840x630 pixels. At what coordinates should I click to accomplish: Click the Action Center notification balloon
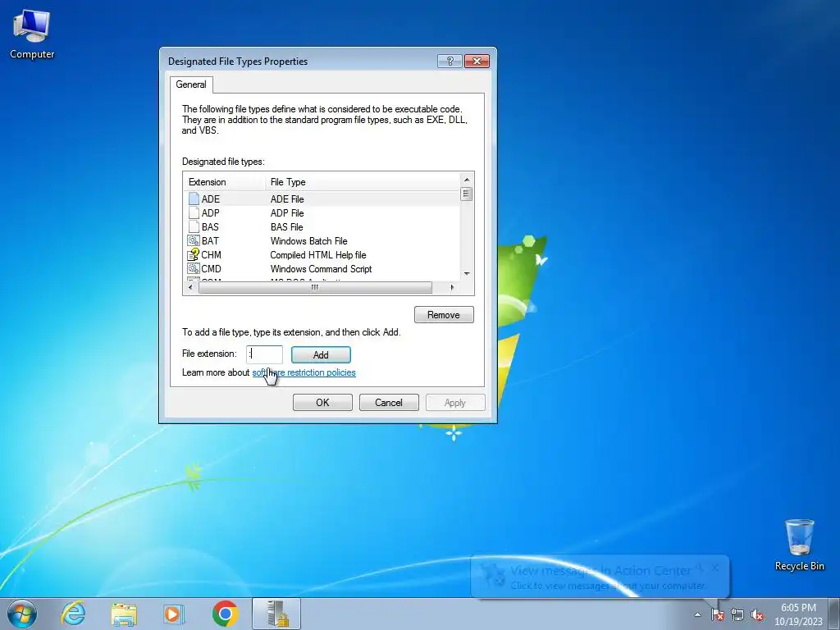coord(600,577)
